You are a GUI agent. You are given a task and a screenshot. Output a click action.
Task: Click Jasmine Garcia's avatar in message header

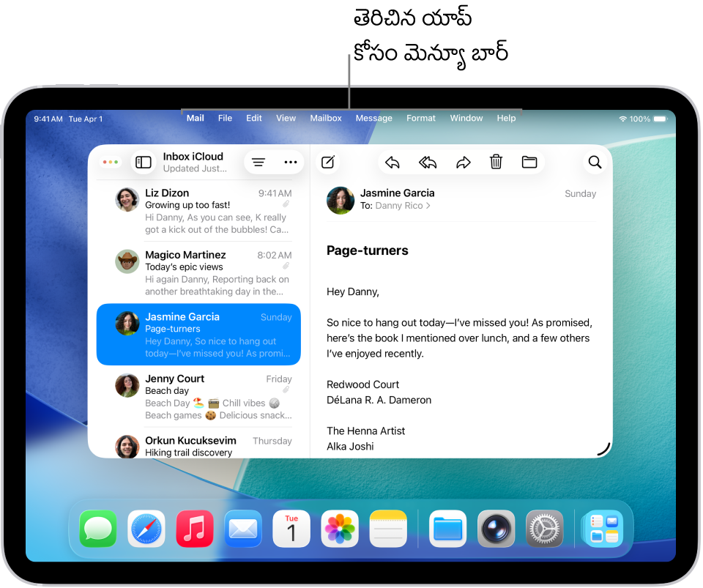click(x=341, y=200)
